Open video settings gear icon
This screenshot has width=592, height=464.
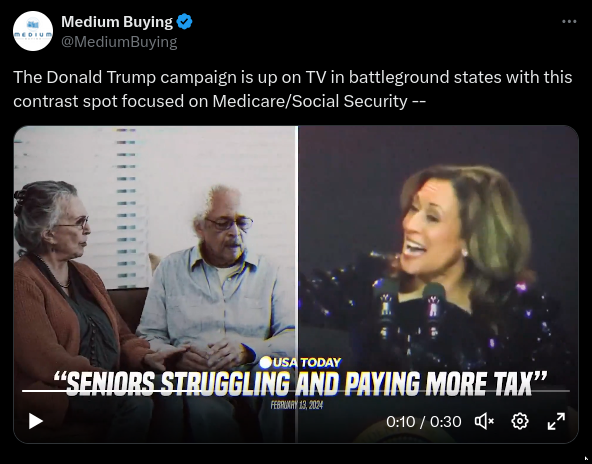[x=520, y=421]
